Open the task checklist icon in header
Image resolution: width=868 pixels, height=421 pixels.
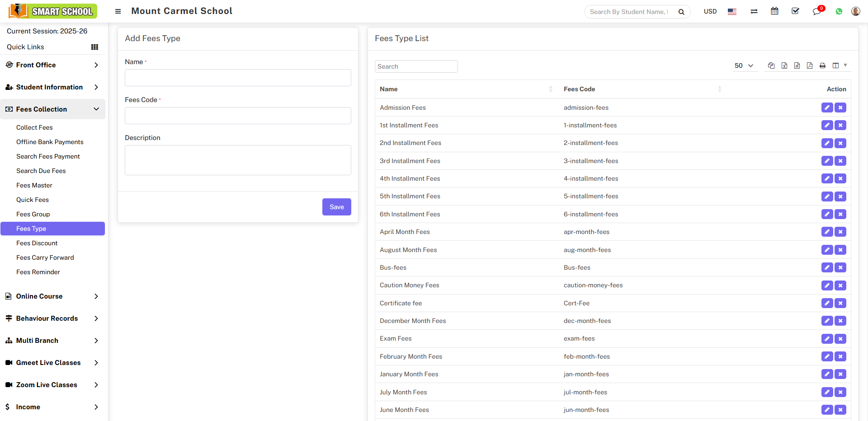(795, 11)
